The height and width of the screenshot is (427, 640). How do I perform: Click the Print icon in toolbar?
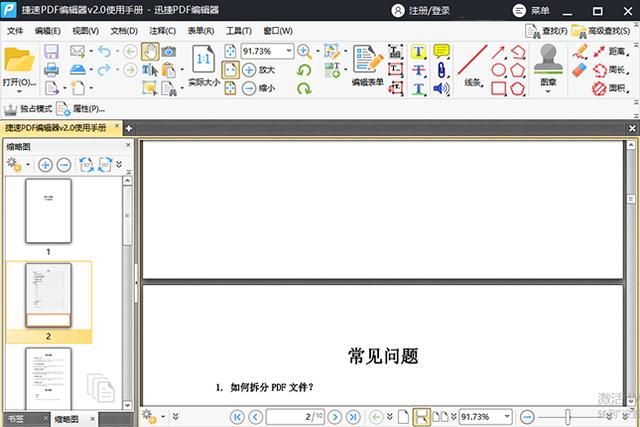[51, 70]
